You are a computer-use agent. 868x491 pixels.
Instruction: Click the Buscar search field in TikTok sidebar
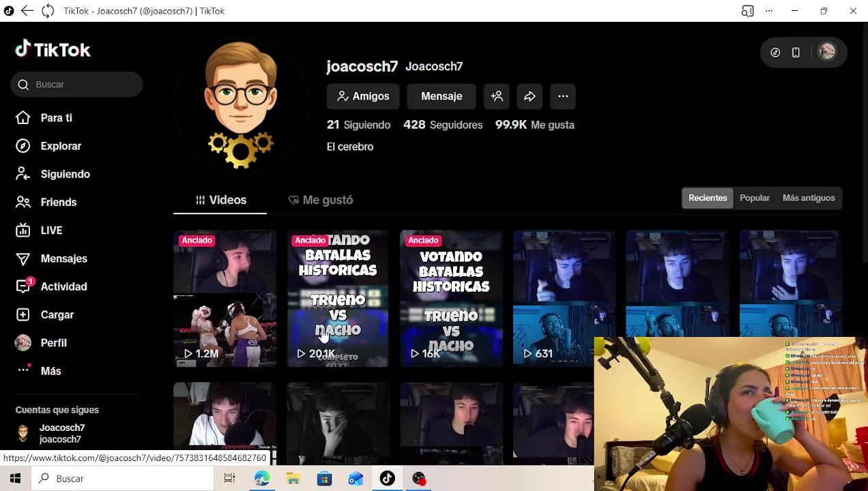[x=76, y=85]
